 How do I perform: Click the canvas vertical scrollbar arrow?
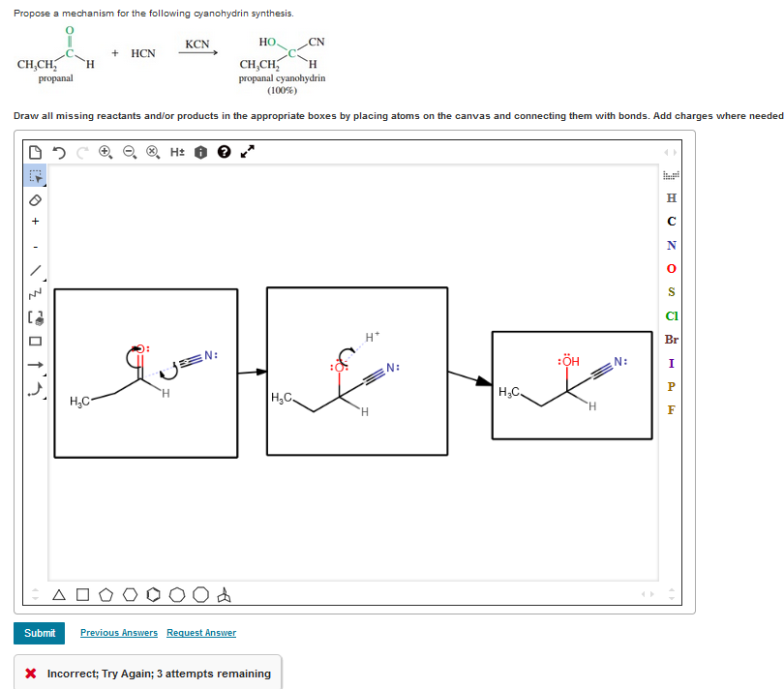672,591
